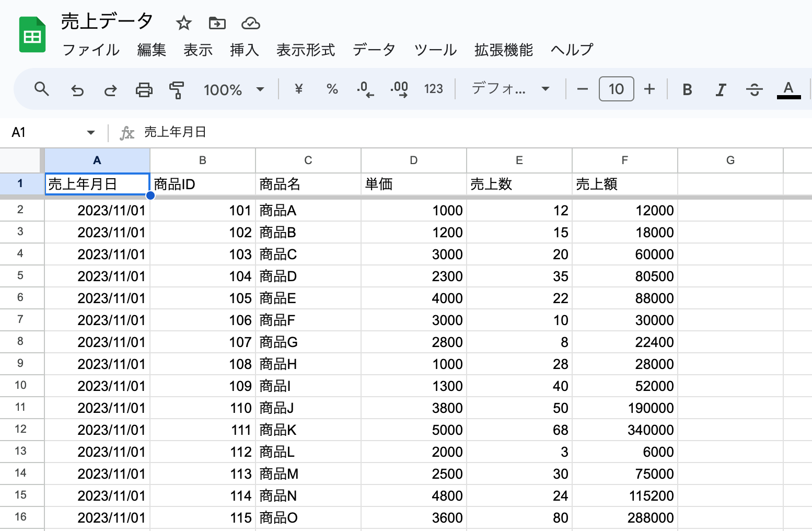Open the 挿入 menu

(245, 50)
